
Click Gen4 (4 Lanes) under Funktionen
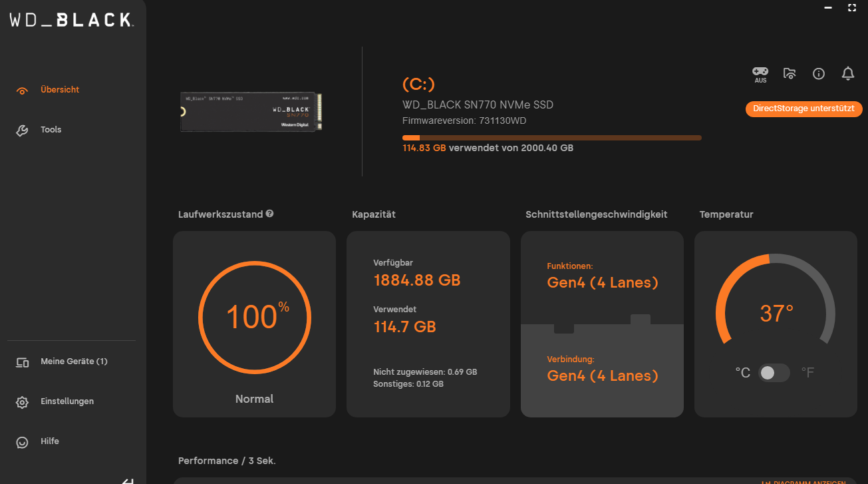tap(603, 282)
